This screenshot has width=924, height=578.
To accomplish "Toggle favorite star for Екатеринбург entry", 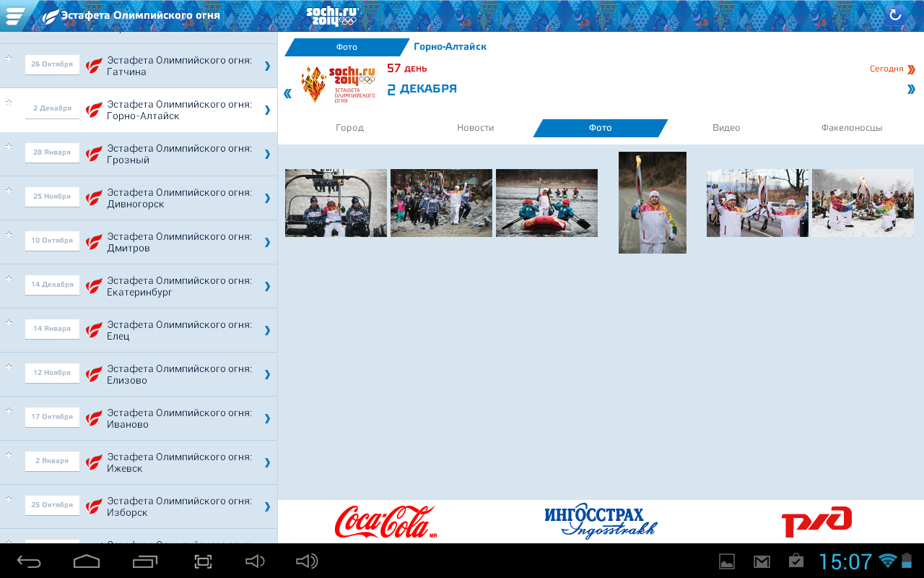I will (x=9, y=278).
